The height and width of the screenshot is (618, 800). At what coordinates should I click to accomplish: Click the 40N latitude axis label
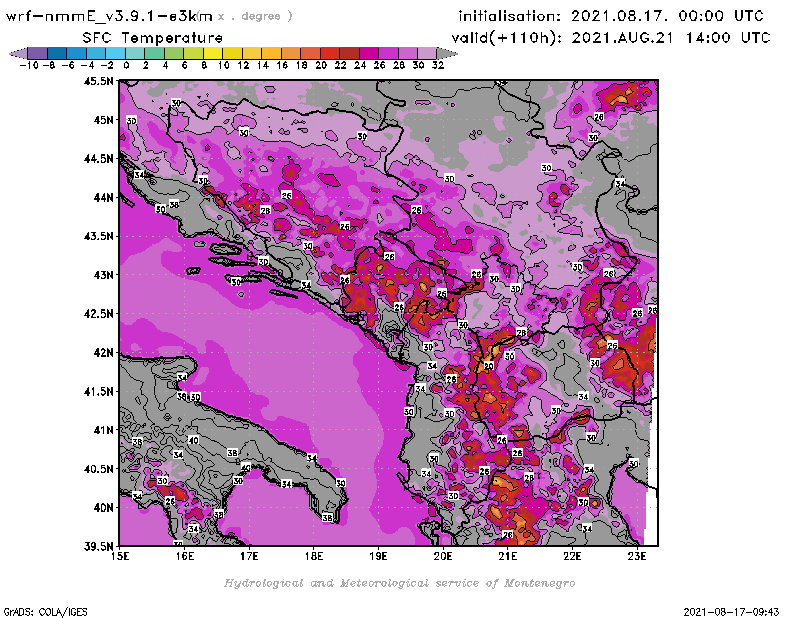(103, 508)
